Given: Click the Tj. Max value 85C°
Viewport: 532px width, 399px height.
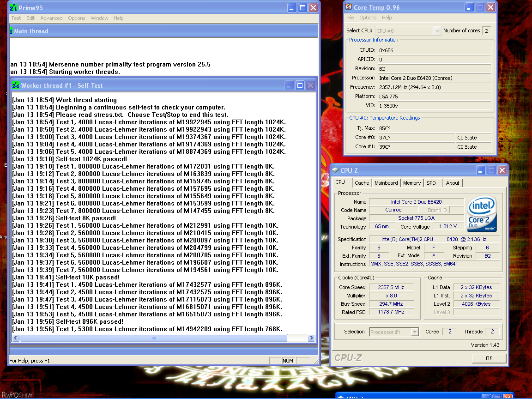Looking at the screenshot, I should point(434,128).
